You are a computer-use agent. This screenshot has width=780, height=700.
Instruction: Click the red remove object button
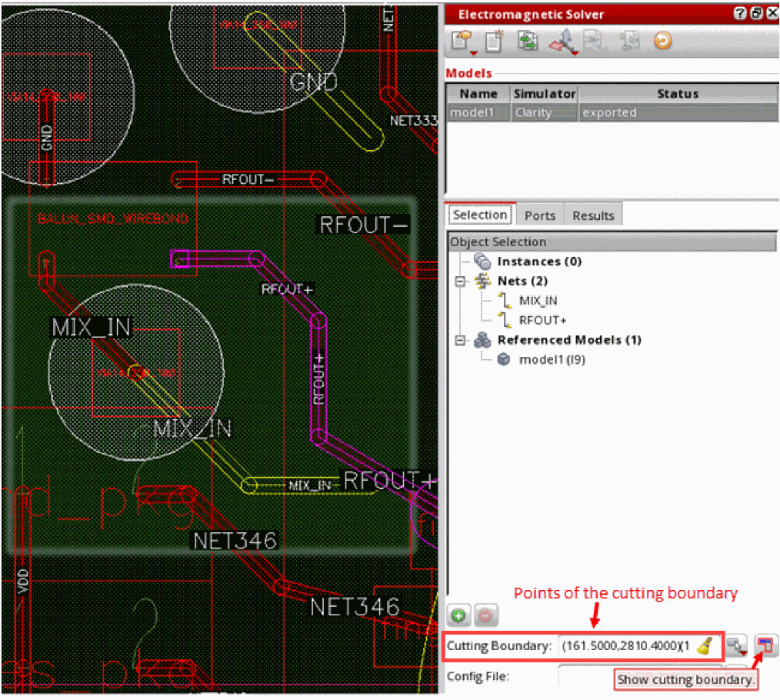[486, 616]
